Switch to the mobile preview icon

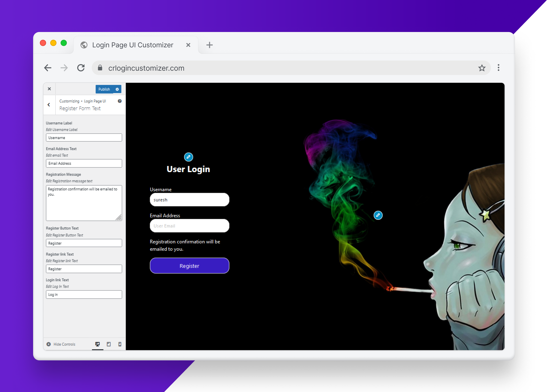(x=120, y=344)
